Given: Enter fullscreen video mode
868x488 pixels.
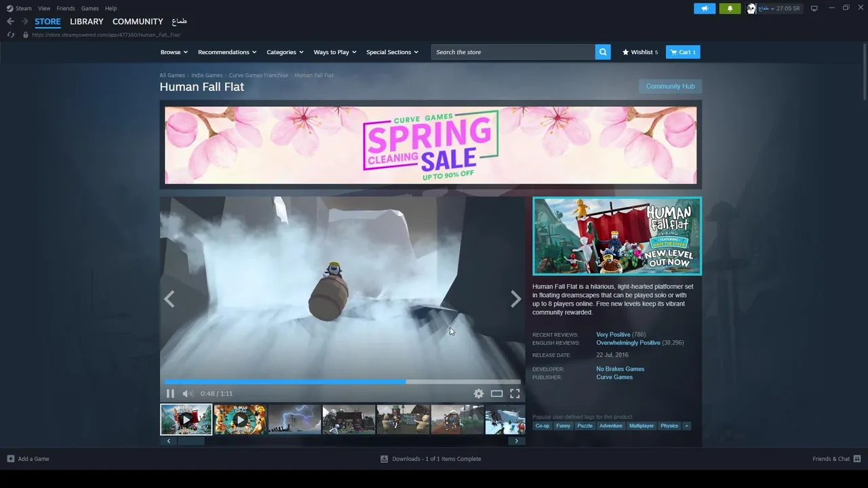Looking at the screenshot, I should point(515,393).
